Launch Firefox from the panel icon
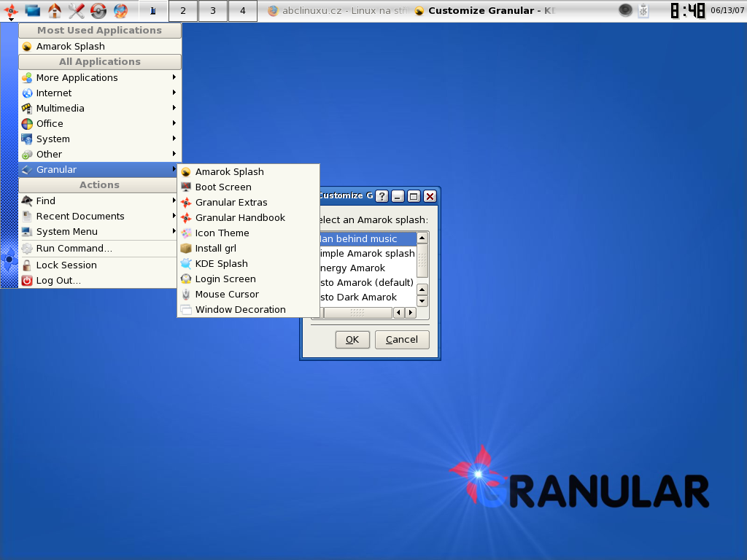Image resolution: width=747 pixels, height=560 pixels. (x=120, y=11)
